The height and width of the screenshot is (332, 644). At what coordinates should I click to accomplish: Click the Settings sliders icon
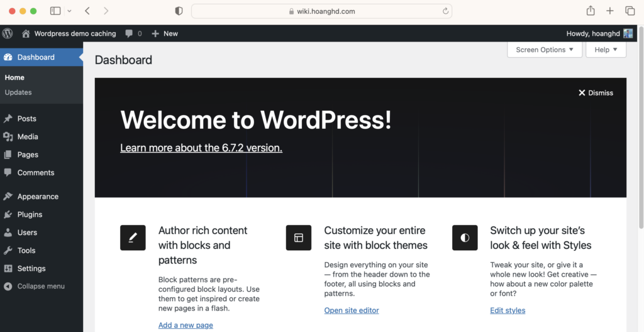pyautogui.click(x=8, y=268)
